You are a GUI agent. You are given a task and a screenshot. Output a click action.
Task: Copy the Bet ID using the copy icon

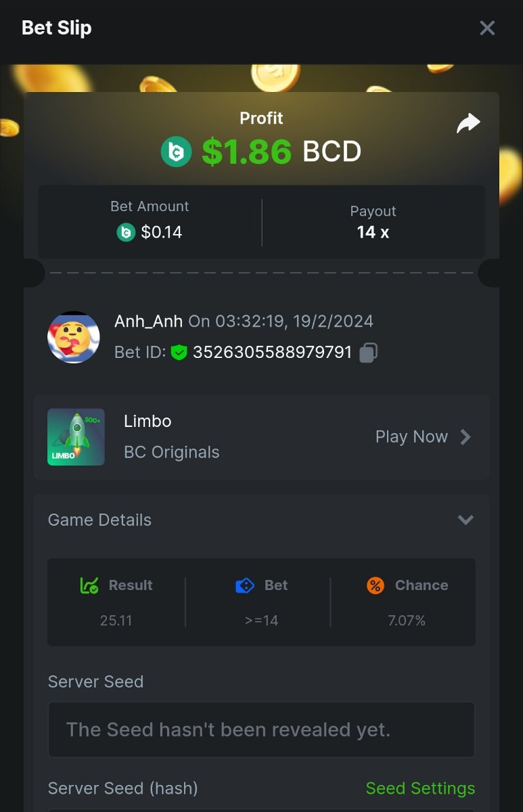point(368,353)
